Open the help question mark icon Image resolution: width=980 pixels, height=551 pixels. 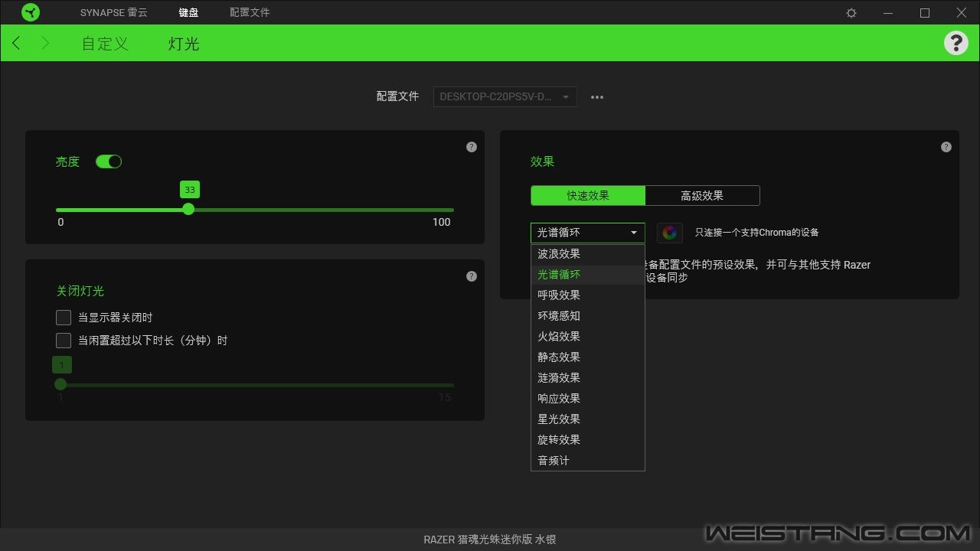955,43
